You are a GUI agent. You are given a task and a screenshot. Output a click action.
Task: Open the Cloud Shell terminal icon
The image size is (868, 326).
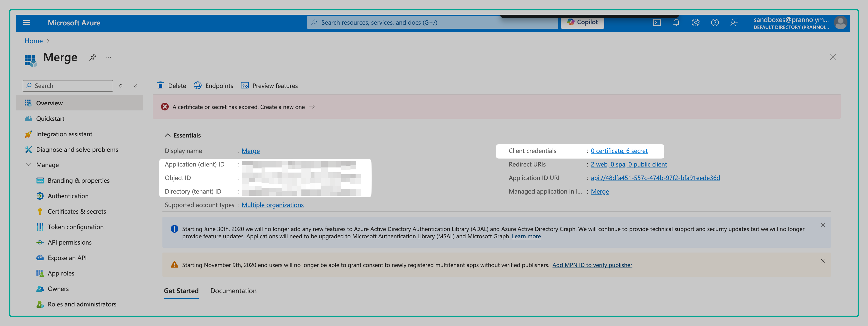(656, 22)
